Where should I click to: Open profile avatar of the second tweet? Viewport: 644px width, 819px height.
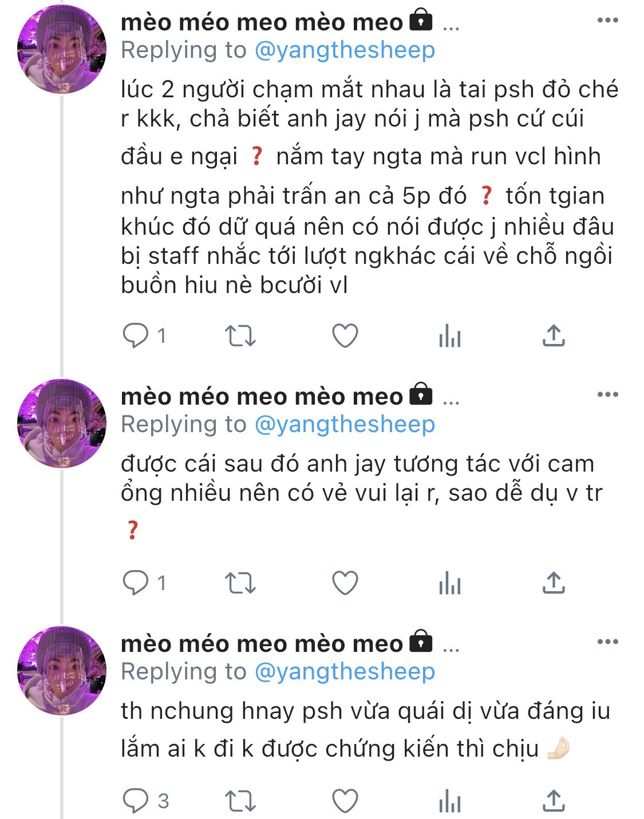click(x=62, y=424)
